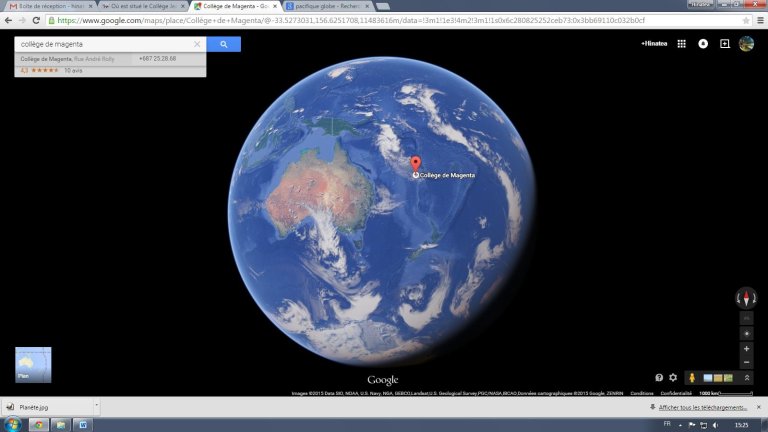The width and height of the screenshot is (768, 432).
Task: Expand the imagery strip with double chevron
Action: (x=746, y=378)
